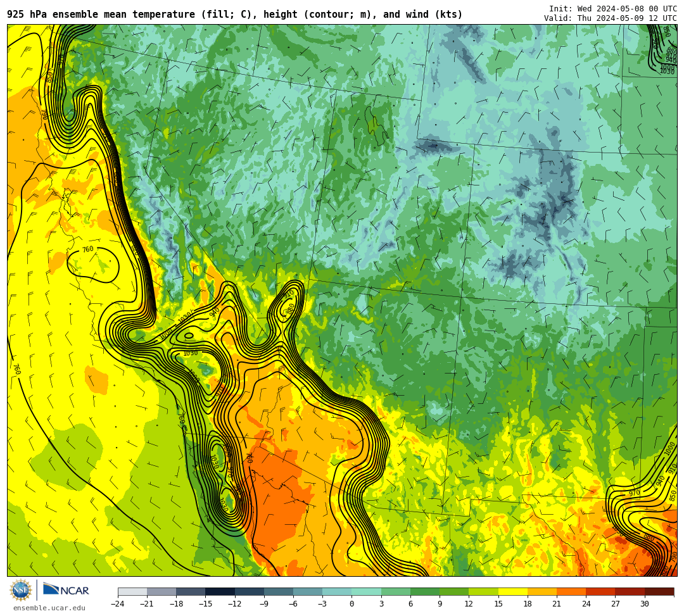Click the 760 label inside the closed coastal contour
684x616 pixels.
click(x=87, y=249)
